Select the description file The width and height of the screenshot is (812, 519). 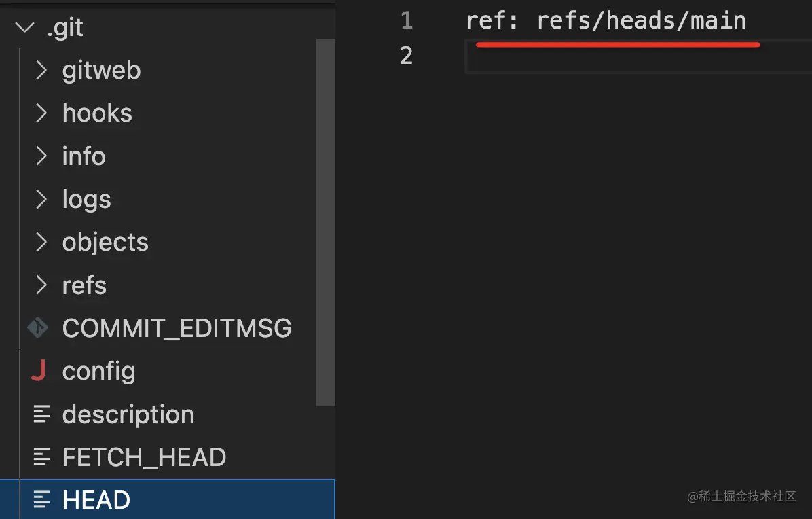128,414
